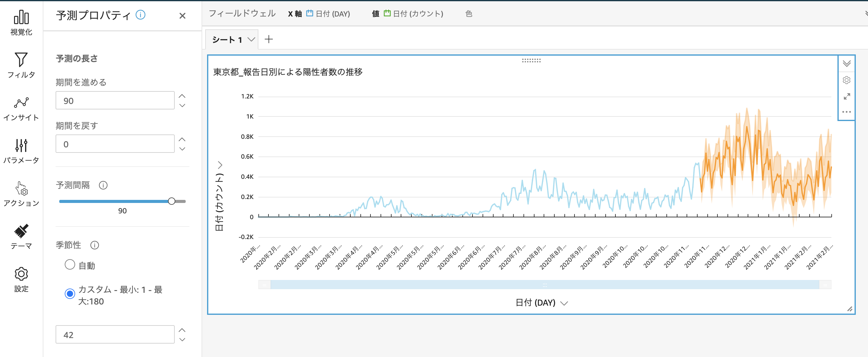Click the 日付 (カウント) value field pill

[414, 14]
